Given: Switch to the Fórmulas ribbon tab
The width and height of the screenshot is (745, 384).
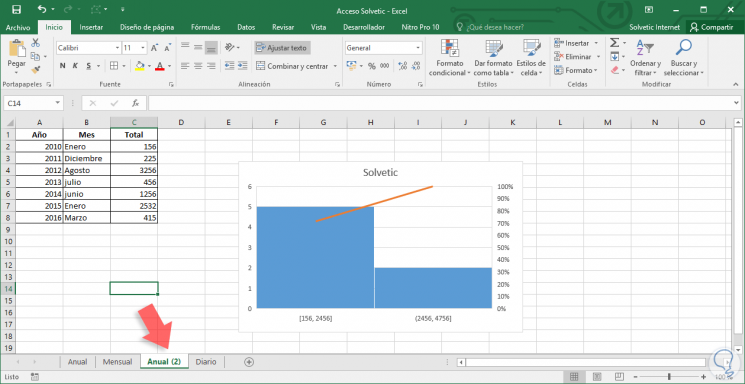Looking at the screenshot, I should pyautogui.click(x=205, y=28).
